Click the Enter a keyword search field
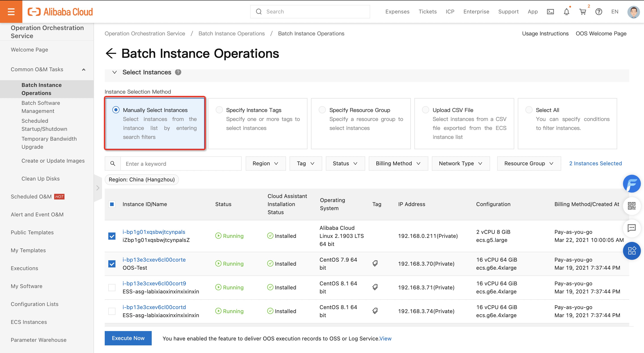The width and height of the screenshot is (644, 353). coord(181,164)
